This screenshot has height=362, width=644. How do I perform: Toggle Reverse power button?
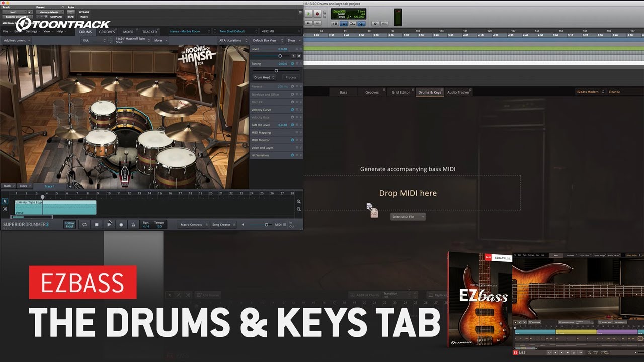(292, 87)
